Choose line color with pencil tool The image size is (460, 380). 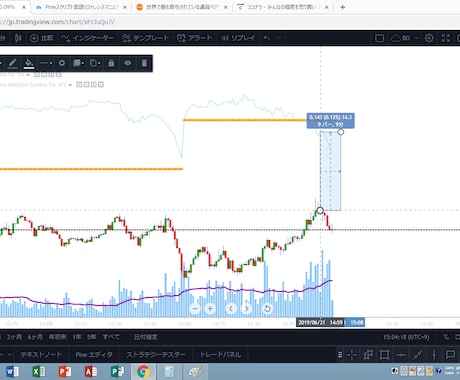point(12,63)
